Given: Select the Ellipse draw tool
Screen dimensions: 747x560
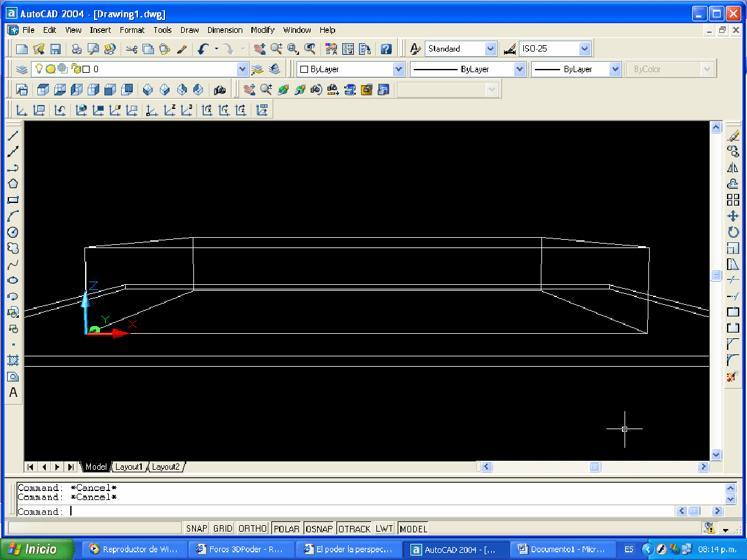Looking at the screenshot, I should pyautogui.click(x=13, y=280).
